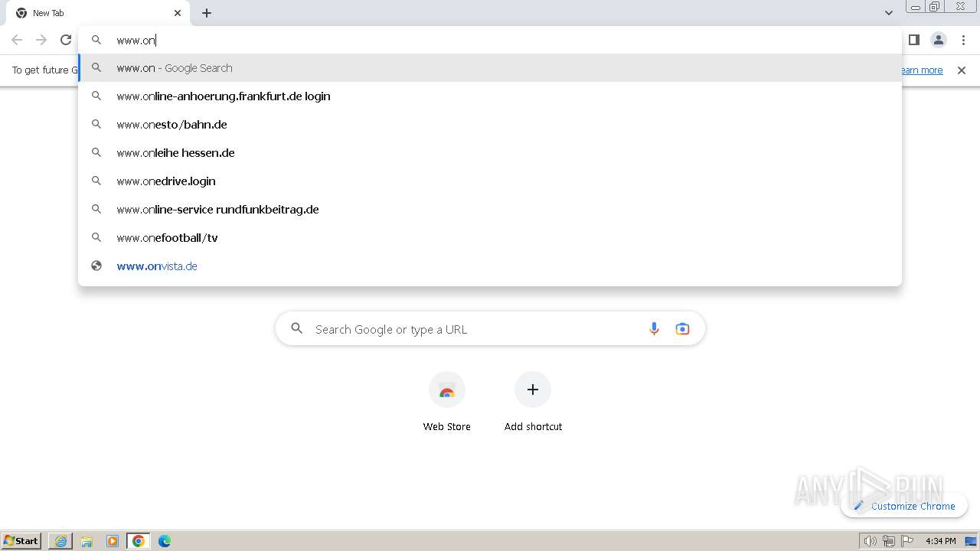Image resolution: width=980 pixels, height=551 pixels.
Task: Pick the www.onleihe hessen.de suggestion
Action: [490, 153]
